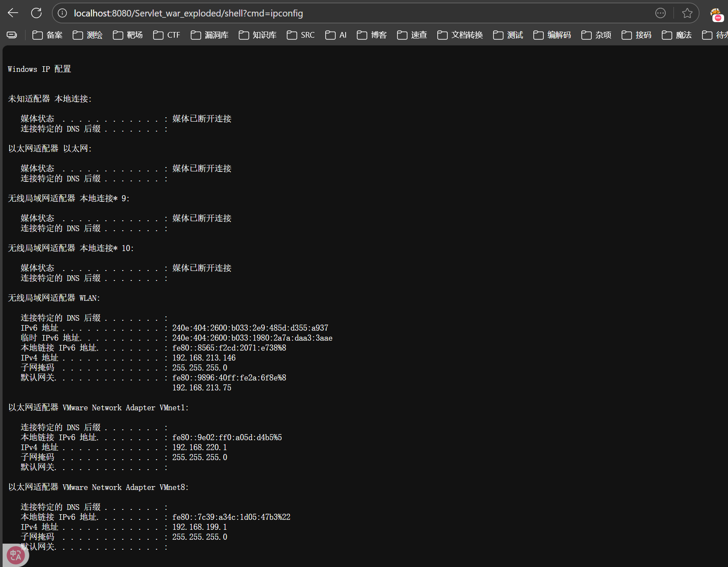Image resolution: width=728 pixels, height=567 pixels.
Task: Open the 漏洞库 bookmark folder
Action: 210,35
